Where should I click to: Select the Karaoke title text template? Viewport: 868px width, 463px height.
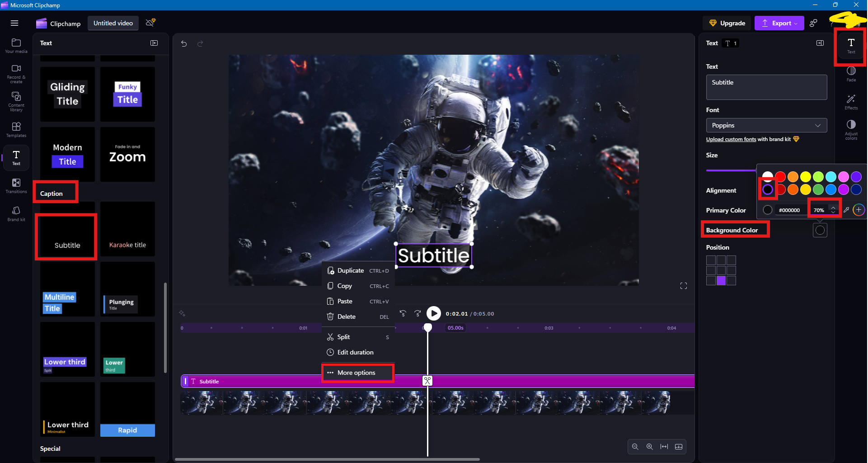coord(127,229)
